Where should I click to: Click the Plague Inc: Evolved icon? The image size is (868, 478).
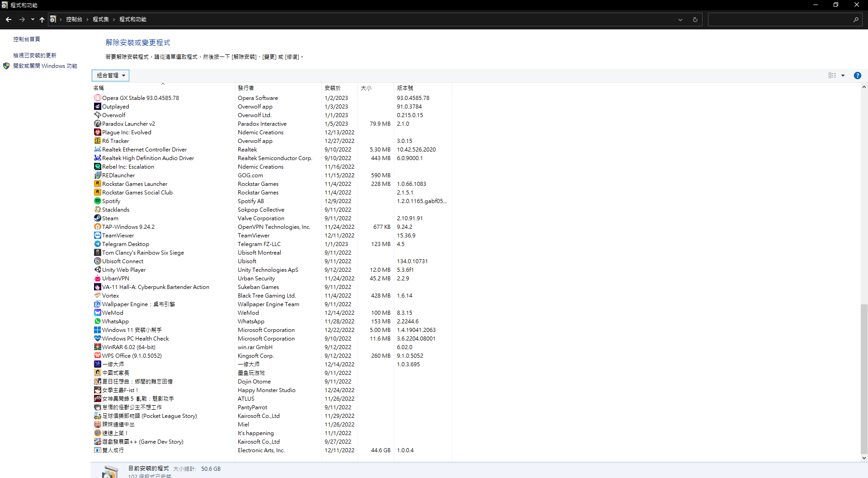(x=97, y=133)
